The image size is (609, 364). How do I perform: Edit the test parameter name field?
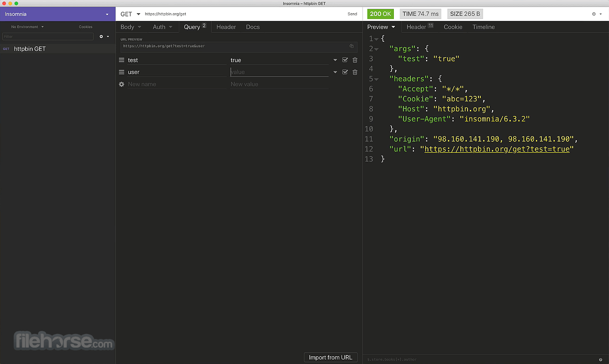[x=176, y=60]
